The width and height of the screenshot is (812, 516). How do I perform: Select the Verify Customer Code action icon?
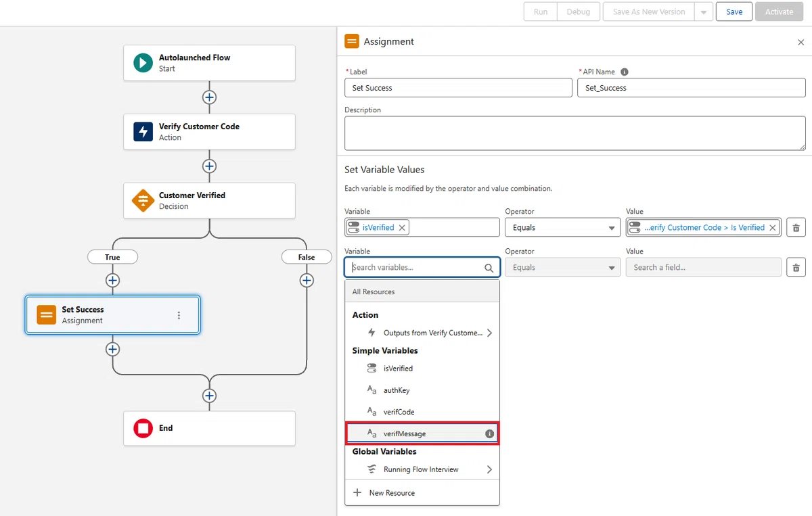tap(143, 132)
